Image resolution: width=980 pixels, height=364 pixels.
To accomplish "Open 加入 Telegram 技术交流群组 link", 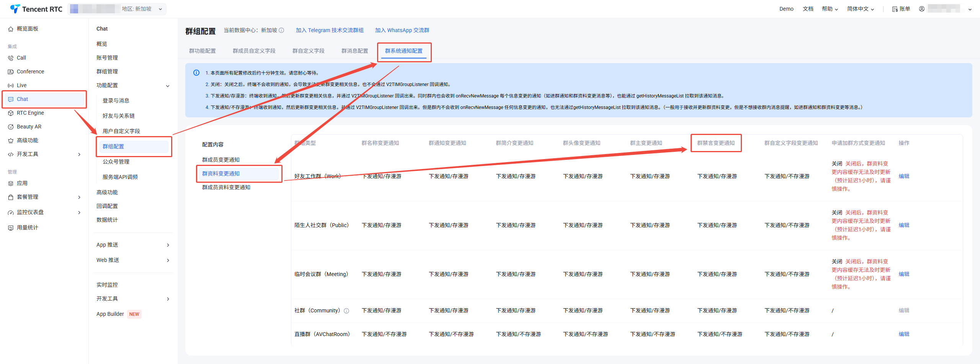I will click(330, 30).
